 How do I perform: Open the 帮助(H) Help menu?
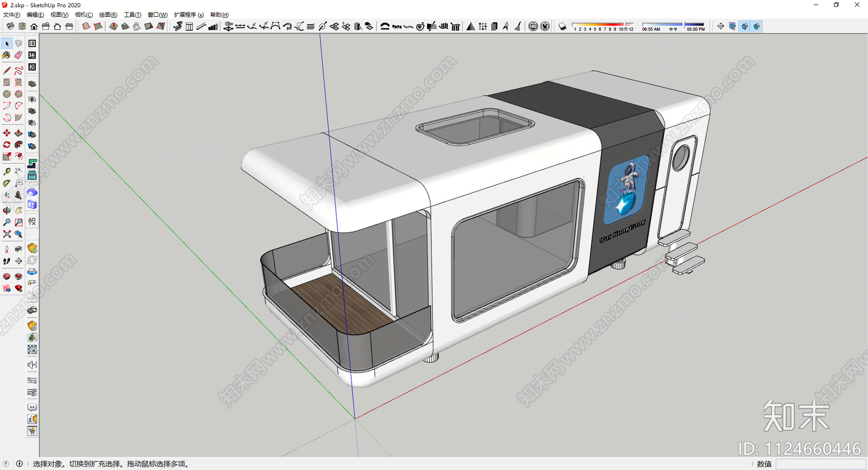(219, 15)
